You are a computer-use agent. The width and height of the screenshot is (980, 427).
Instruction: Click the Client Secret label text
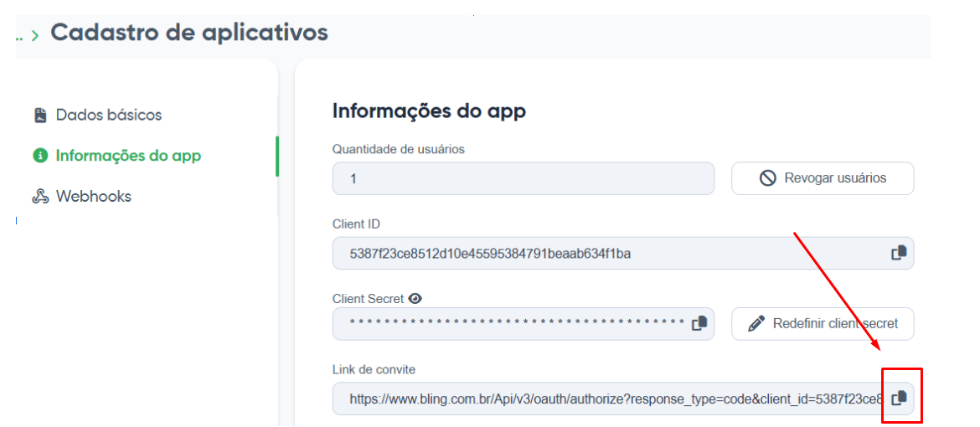(x=368, y=299)
